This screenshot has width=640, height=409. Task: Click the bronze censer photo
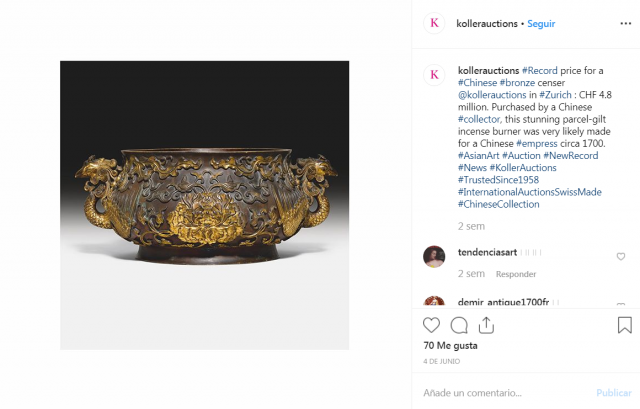204,205
